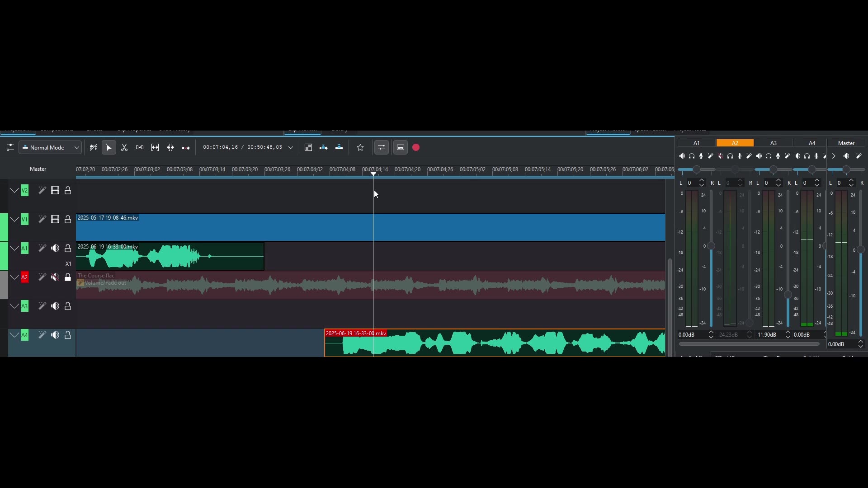Collapse the A4 track chevron
The height and width of the screenshot is (488, 868).
14,335
